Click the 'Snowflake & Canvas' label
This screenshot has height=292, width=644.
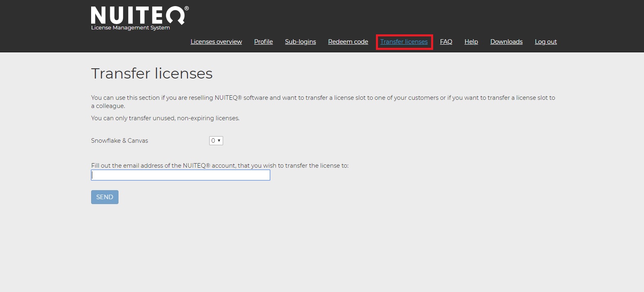pos(120,141)
